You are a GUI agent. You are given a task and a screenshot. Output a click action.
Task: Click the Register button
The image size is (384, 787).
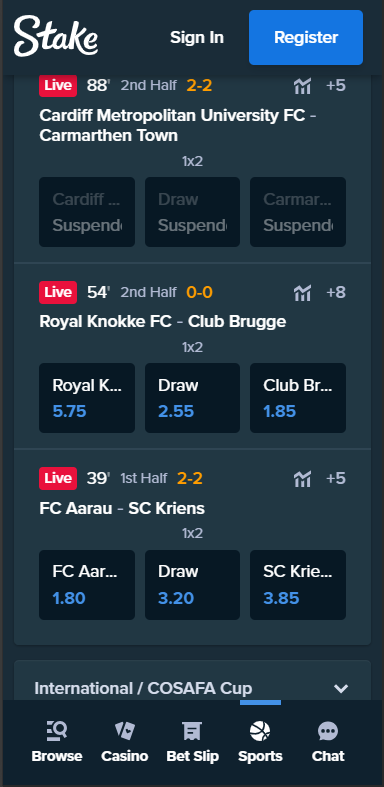pyautogui.click(x=306, y=38)
